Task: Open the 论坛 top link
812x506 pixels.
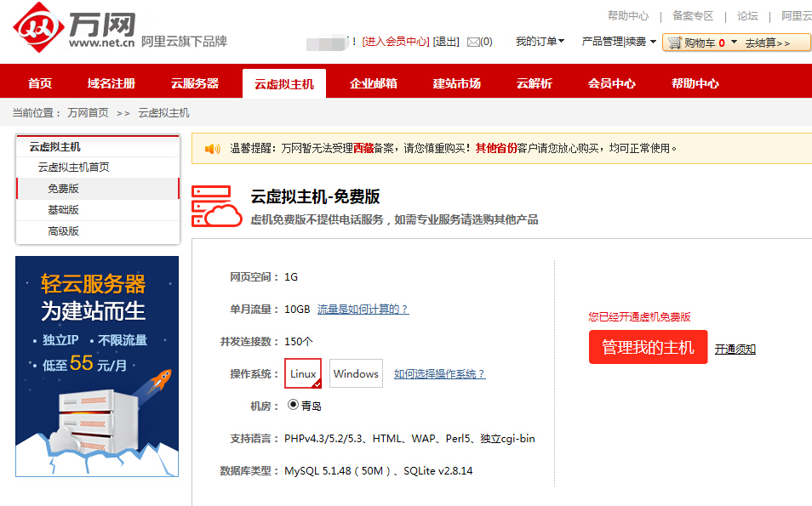Action: click(747, 16)
